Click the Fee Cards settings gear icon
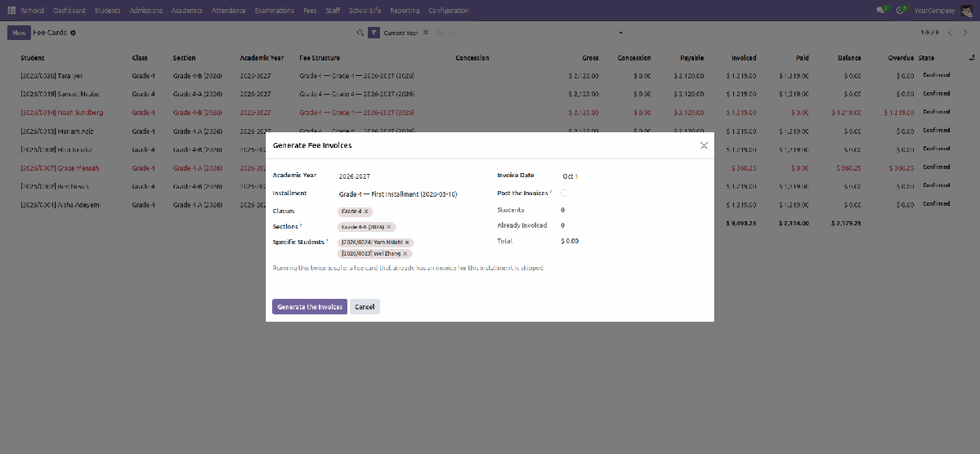 point(73,33)
